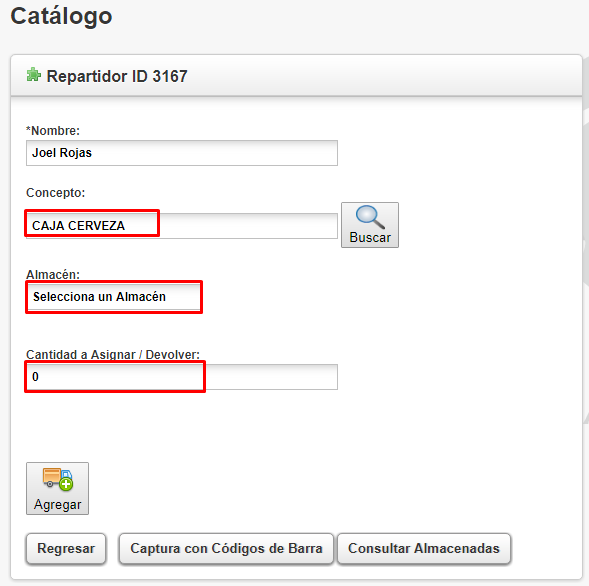Click Consultar Almacenadas button

pos(424,548)
